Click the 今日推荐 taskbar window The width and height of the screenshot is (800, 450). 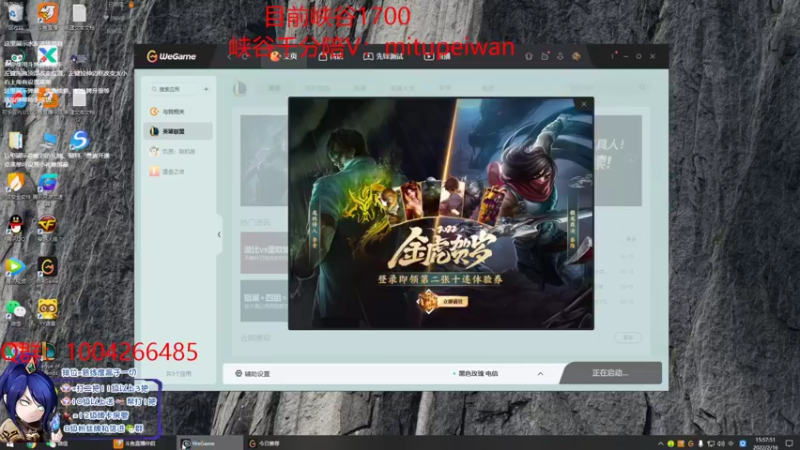[265, 443]
